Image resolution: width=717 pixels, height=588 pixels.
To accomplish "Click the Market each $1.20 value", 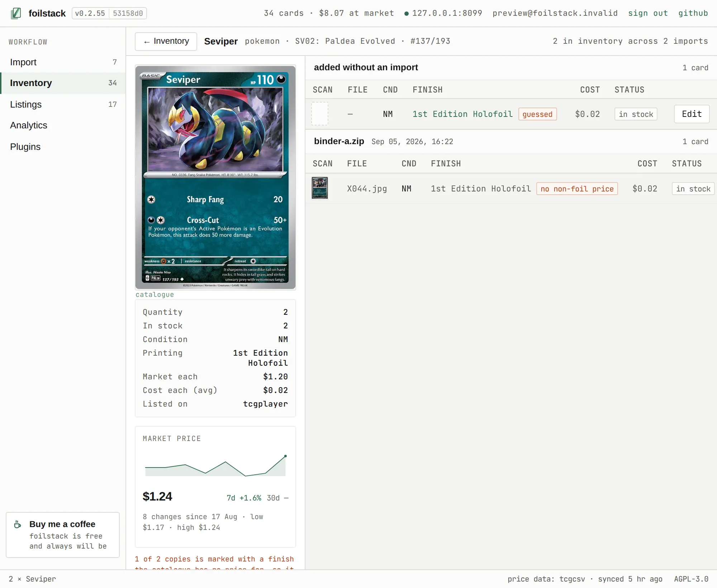I will 275,377.
